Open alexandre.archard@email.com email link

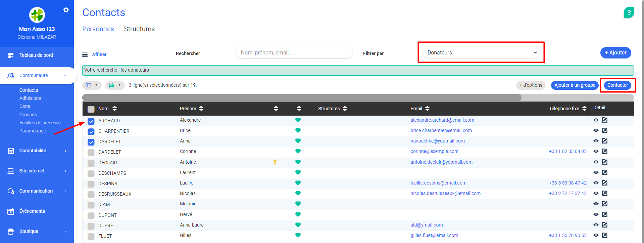pyautogui.click(x=442, y=120)
